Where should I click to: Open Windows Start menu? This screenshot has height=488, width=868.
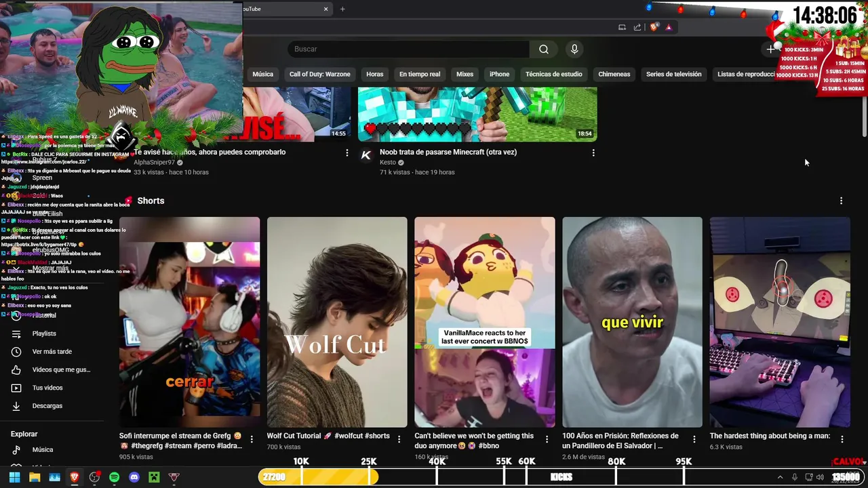pyautogui.click(x=14, y=477)
